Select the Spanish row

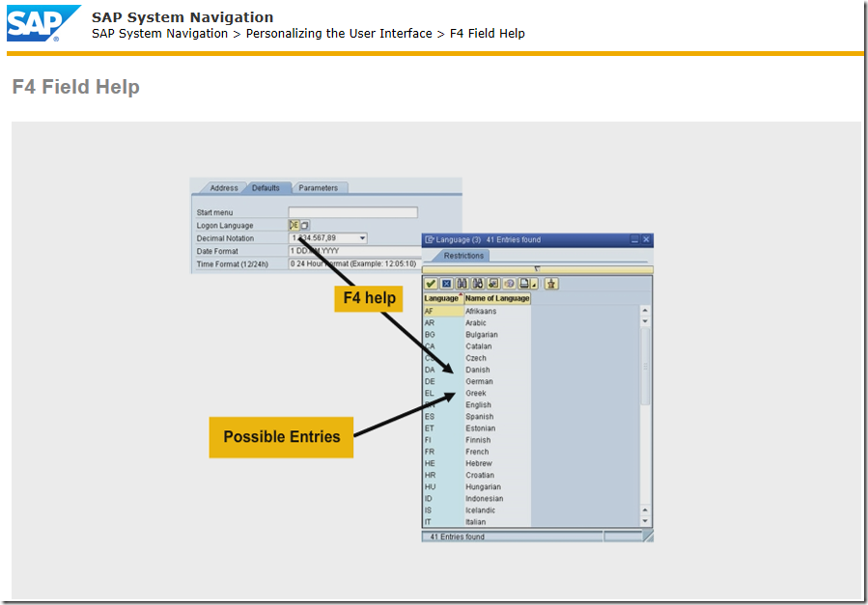(x=477, y=417)
